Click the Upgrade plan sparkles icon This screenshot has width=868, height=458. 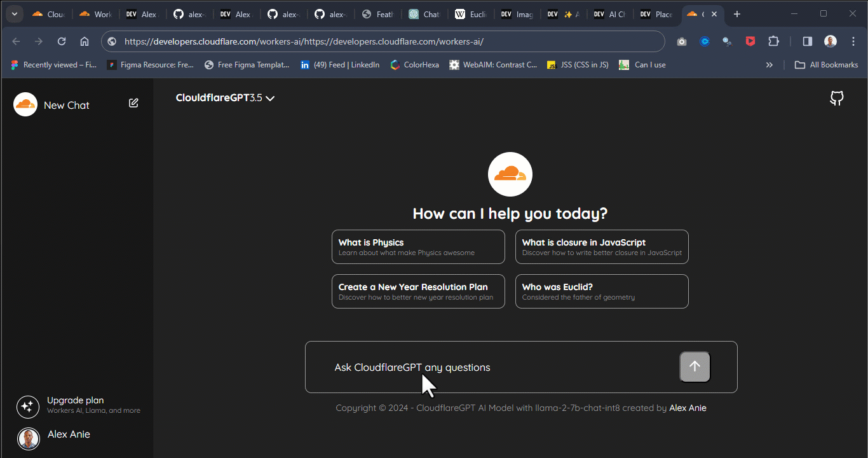(28, 406)
